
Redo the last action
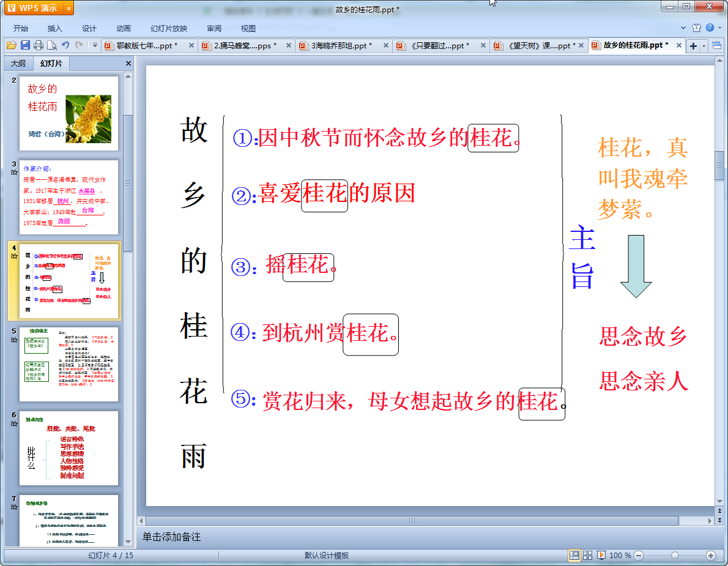(78, 45)
